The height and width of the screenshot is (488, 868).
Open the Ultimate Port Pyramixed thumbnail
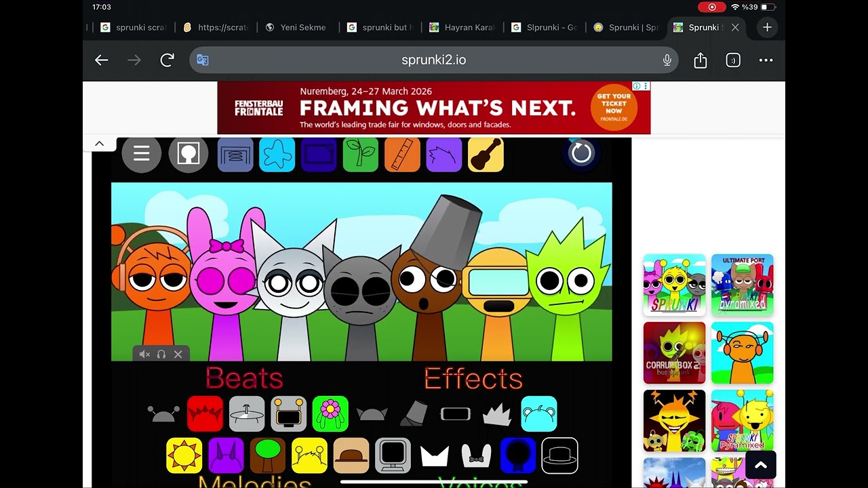point(743,285)
